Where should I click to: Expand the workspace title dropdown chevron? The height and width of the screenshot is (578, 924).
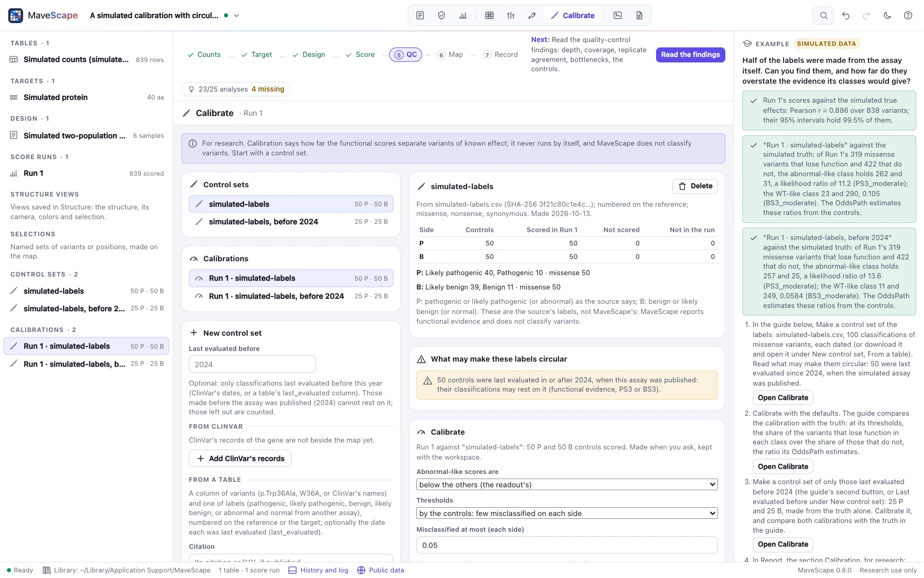[237, 15]
